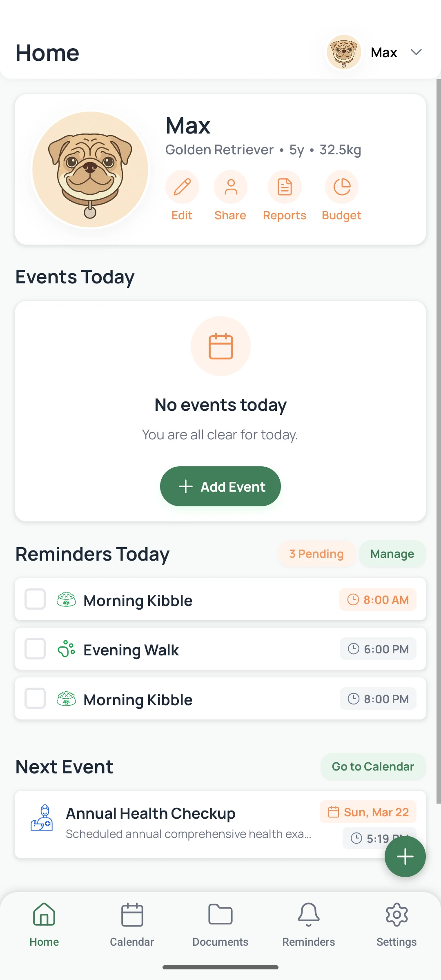441x980 pixels.
Task: Tap the Go to Calendar link
Action: (373, 766)
